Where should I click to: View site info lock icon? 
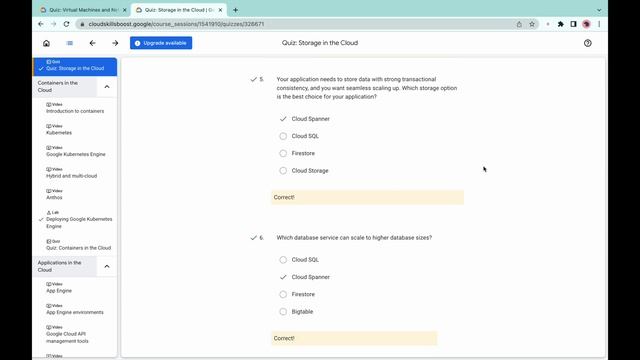tap(82, 24)
